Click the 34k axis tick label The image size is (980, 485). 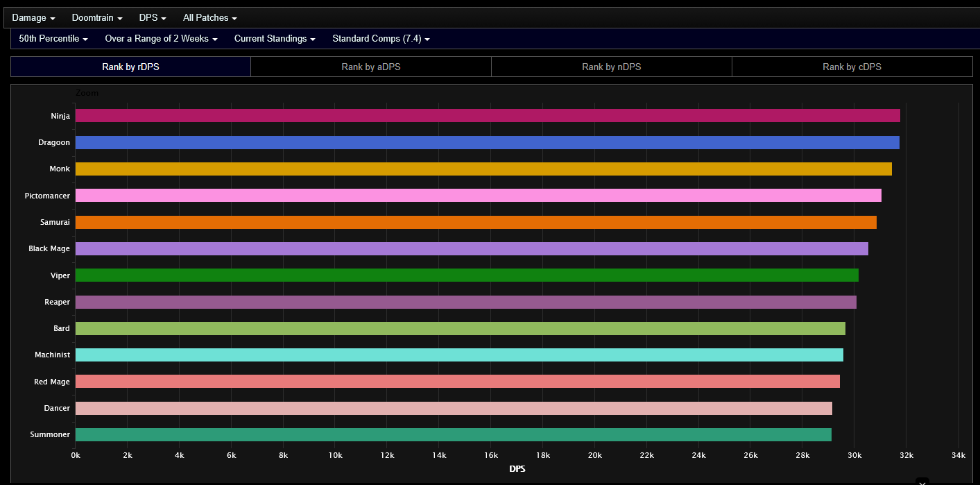coord(958,455)
